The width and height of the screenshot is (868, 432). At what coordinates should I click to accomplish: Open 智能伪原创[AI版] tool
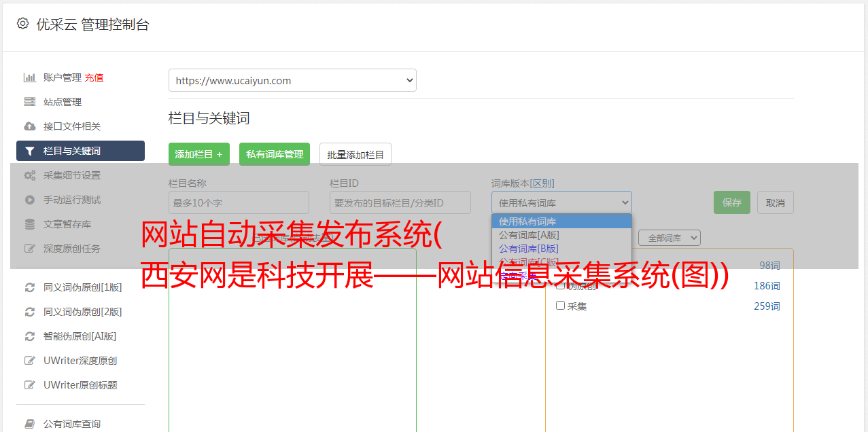80,336
